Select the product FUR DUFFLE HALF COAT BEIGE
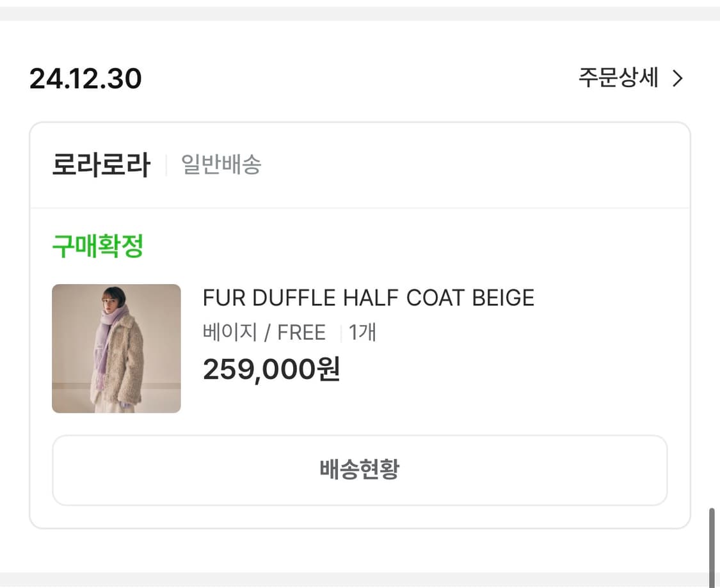 [x=368, y=298]
